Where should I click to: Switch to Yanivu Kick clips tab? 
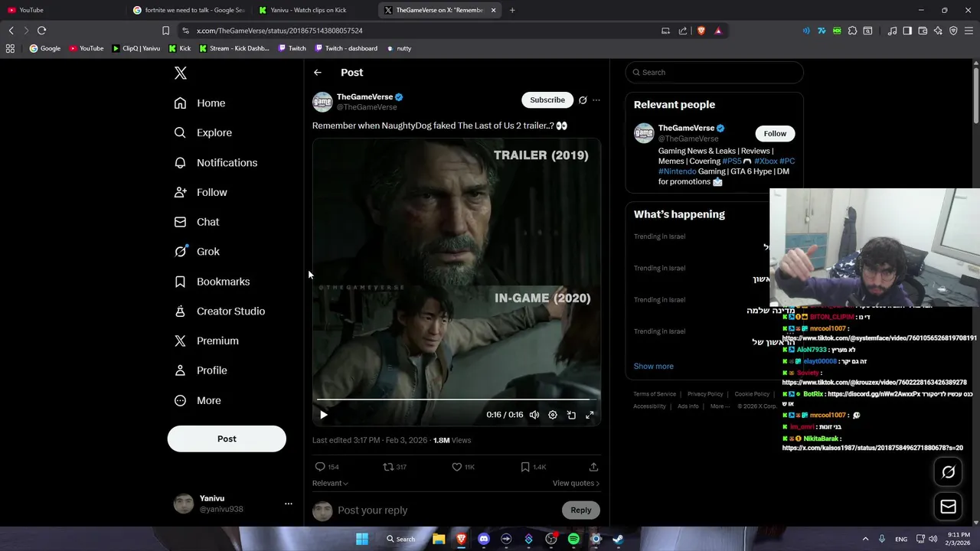(315, 10)
